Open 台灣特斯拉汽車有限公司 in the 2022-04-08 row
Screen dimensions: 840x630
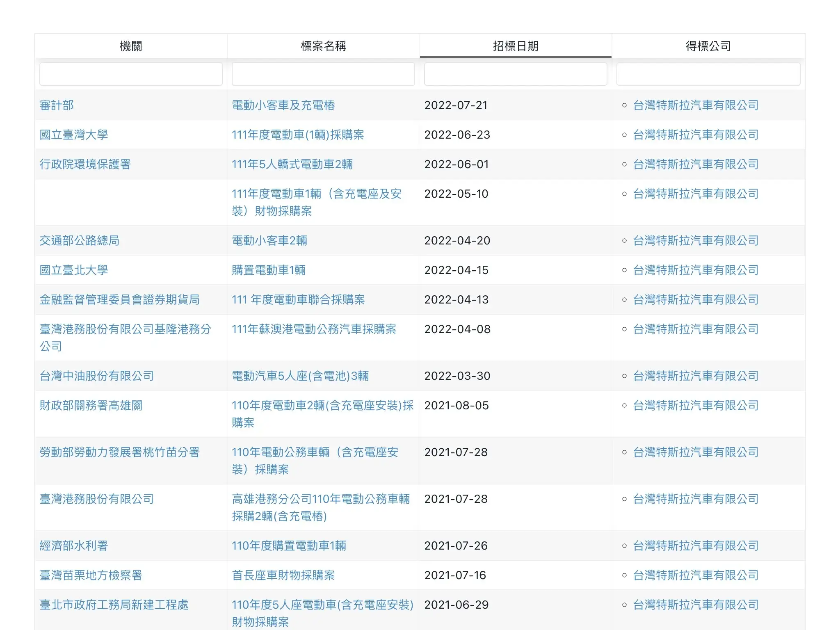696,329
